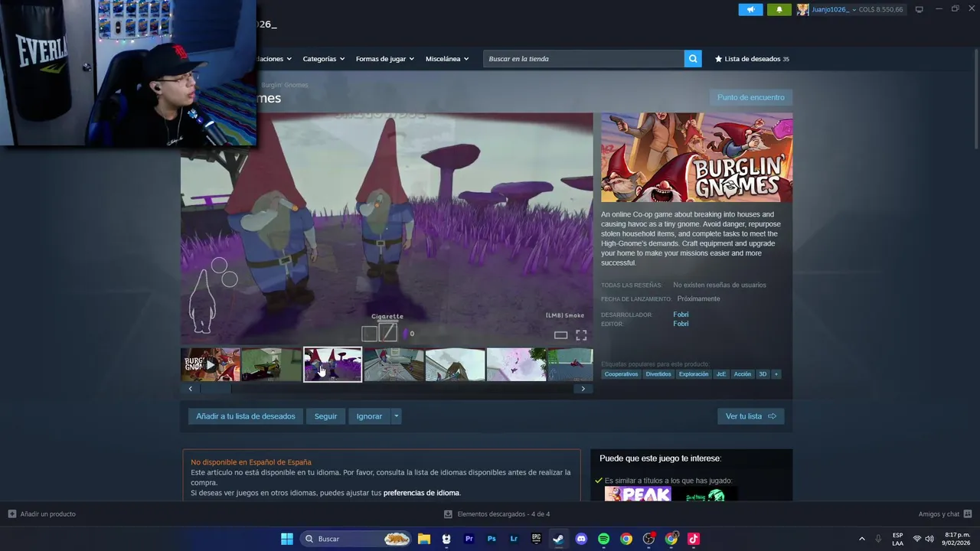Click Ver tu lista button
The height and width of the screenshot is (551, 980).
coord(750,416)
